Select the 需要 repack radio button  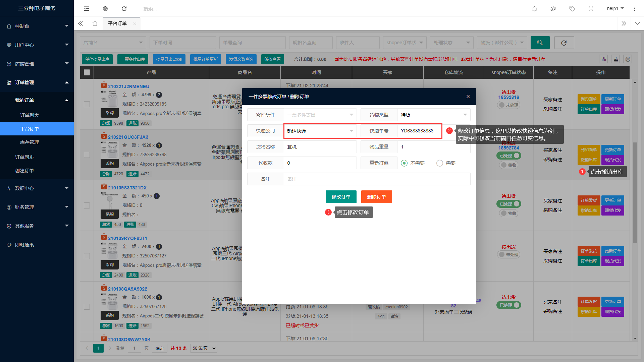pos(440,163)
